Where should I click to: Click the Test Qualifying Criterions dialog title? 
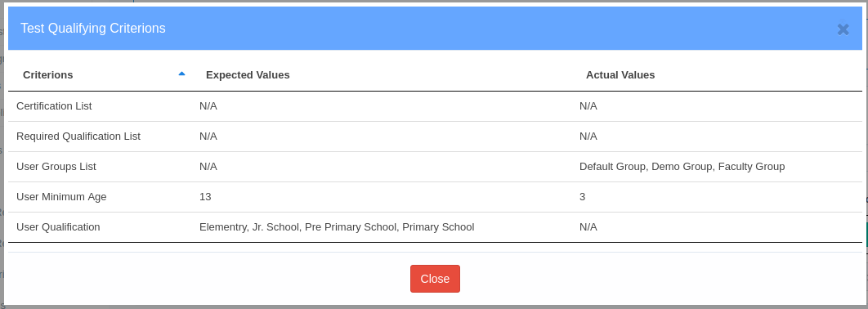93,29
